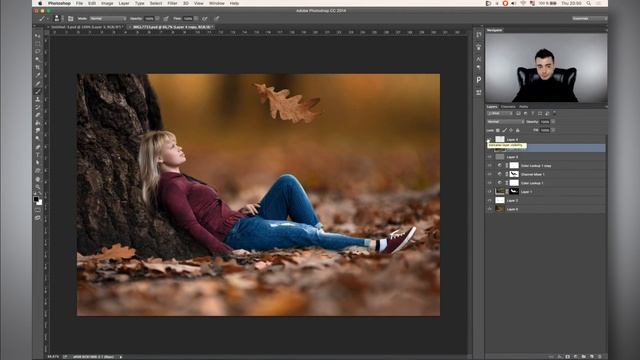Select the Brush tool in toolbox
Screen dimensions: 640x360
click(38, 91)
